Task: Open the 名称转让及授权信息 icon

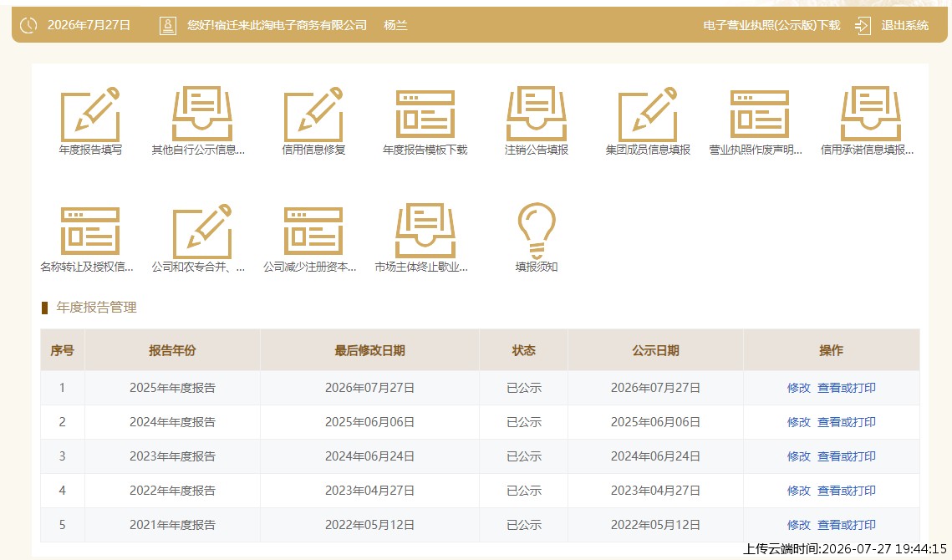Action: point(90,231)
